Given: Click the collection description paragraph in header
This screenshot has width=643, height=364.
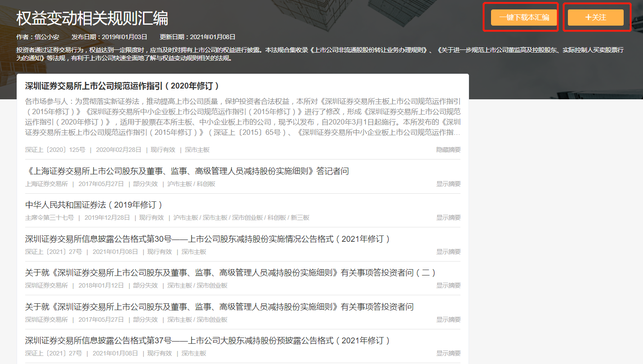Looking at the screenshot, I should [x=320, y=54].
